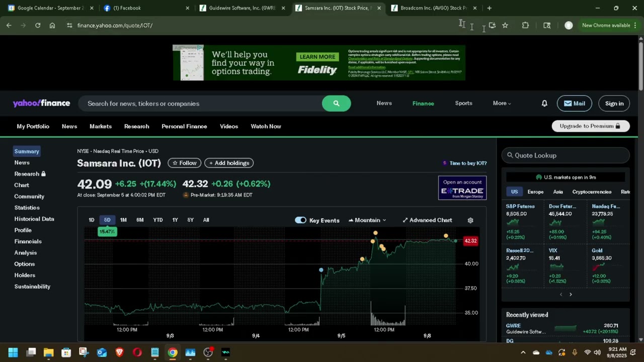Select the Asia markets tab

pyautogui.click(x=558, y=192)
